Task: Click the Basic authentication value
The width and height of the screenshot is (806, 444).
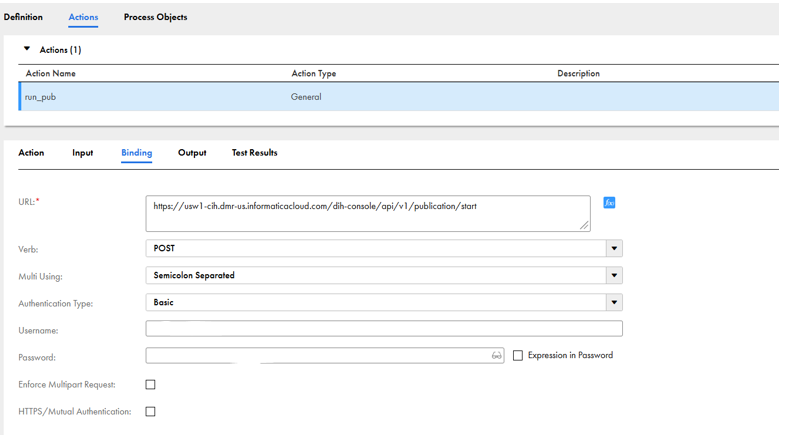Action: coord(163,303)
